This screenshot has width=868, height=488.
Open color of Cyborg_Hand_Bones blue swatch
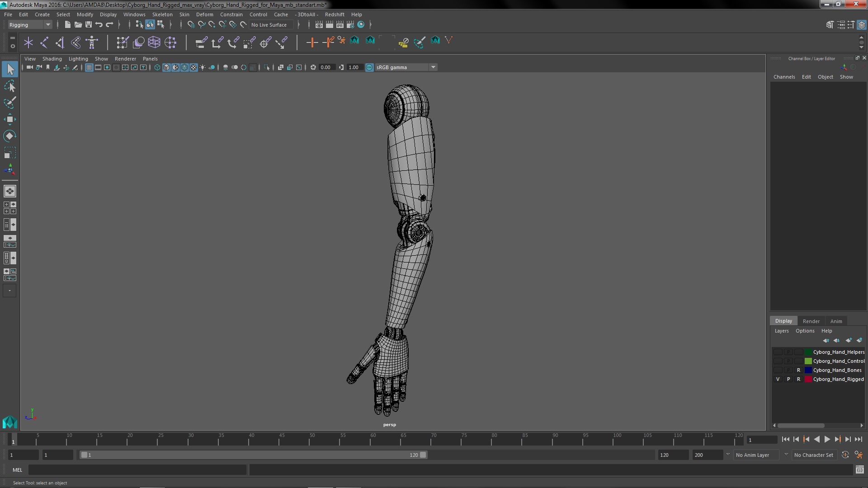pyautogui.click(x=808, y=370)
